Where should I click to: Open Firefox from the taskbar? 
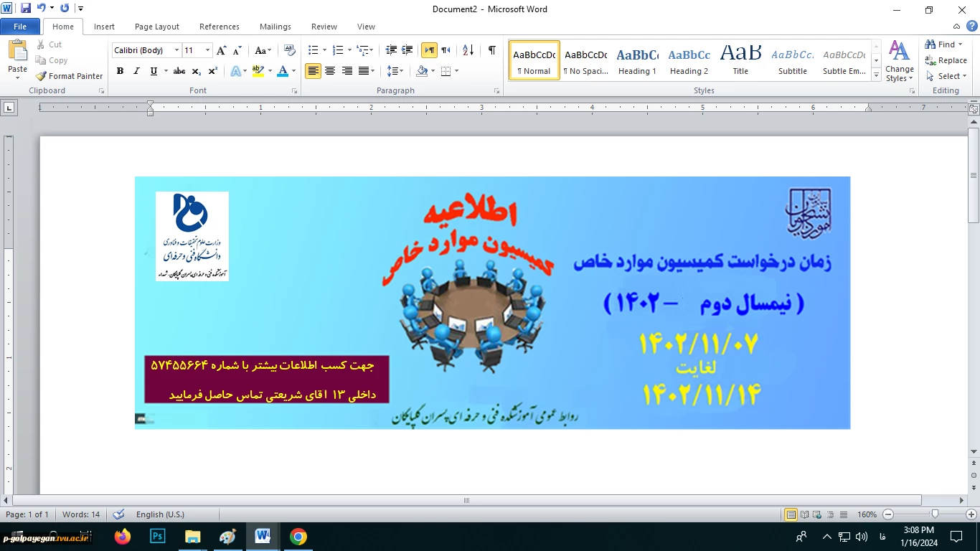(123, 536)
